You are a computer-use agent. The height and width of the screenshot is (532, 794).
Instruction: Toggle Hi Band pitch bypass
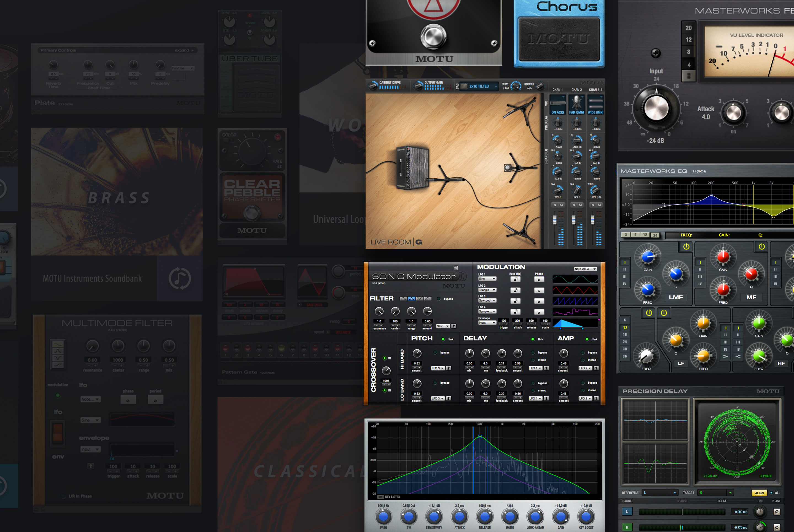click(435, 353)
